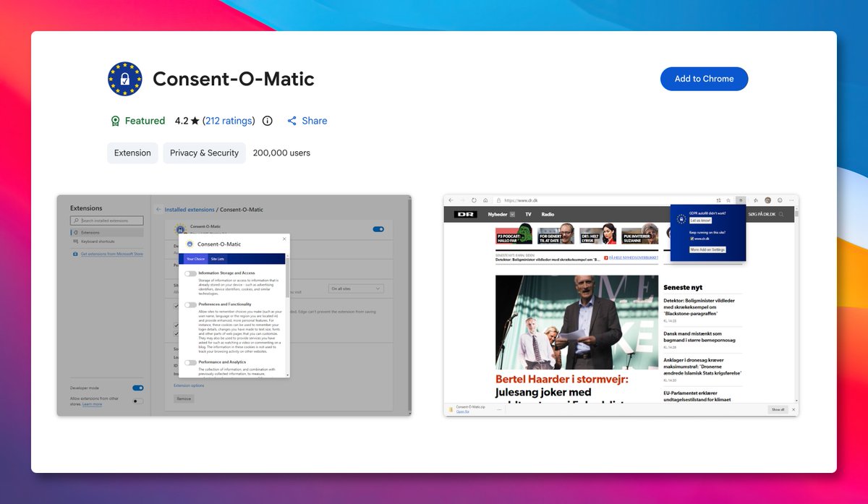Click the padlock icon before https://www.dr.dk
868x504 pixels.
coord(498,200)
